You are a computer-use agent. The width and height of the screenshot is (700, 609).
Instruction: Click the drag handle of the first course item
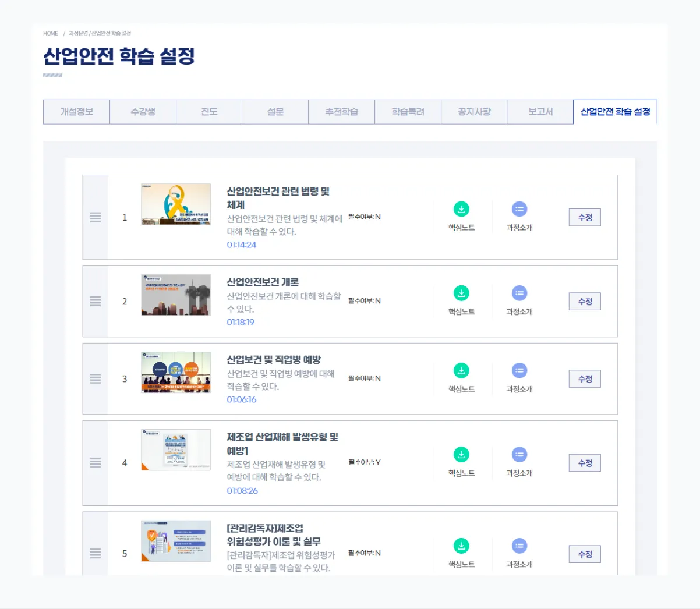tap(96, 217)
